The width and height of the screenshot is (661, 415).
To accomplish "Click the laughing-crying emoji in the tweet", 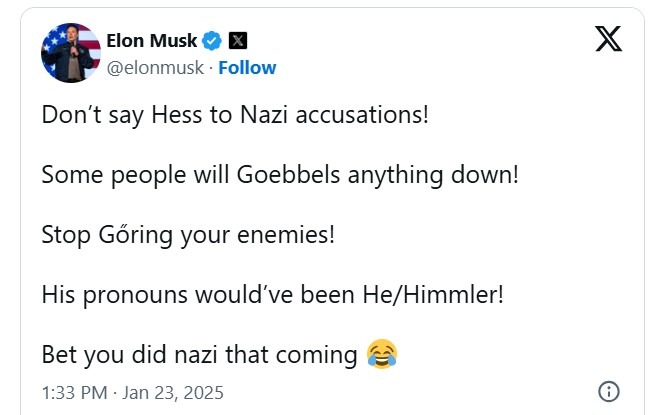I will point(382,353).
